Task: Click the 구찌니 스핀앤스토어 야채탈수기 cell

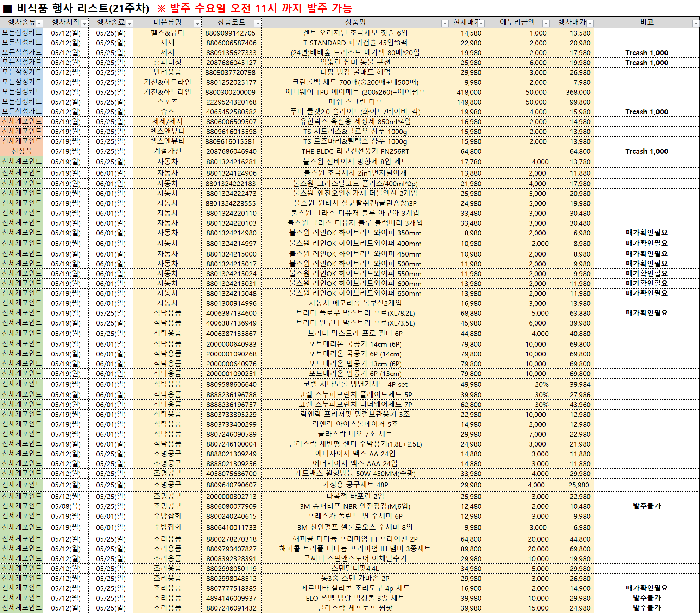Action: tap(355, 559)
